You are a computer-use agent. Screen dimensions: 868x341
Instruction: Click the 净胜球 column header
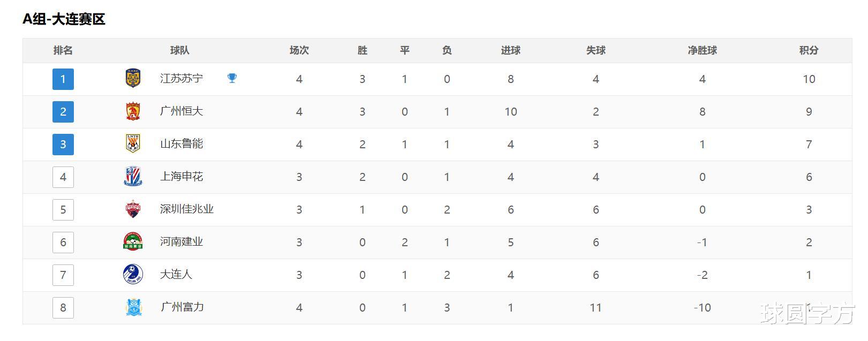click(702, 50)
